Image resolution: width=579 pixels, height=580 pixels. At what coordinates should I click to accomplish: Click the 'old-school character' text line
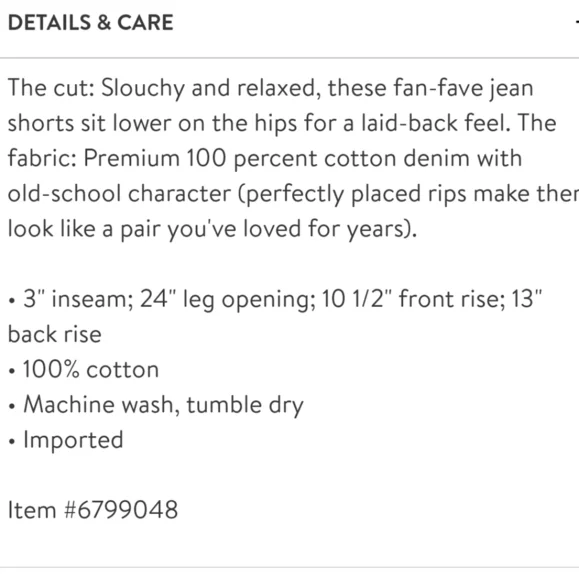[293, 194]
